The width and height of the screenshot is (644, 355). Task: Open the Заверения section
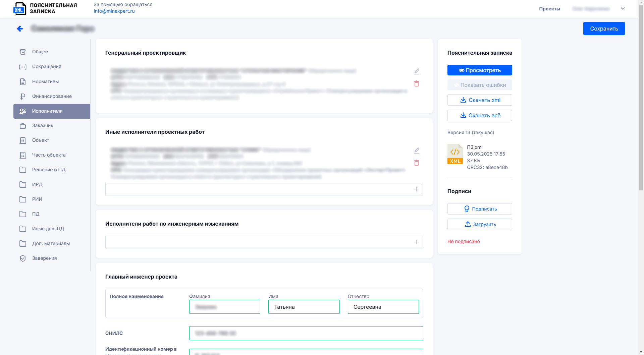pos(52,258)
